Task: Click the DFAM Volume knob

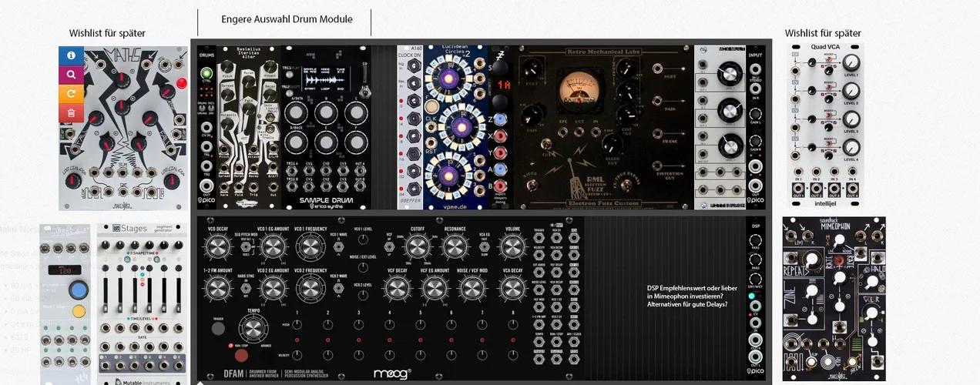Action: click(x=513, y=246)
